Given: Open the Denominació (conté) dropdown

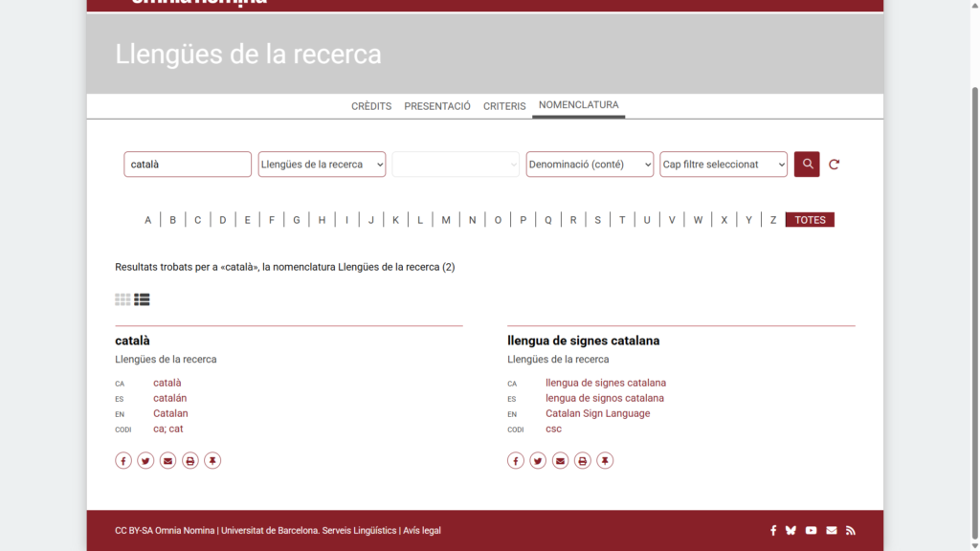Looking at the screenshot, I should [590, 164].
